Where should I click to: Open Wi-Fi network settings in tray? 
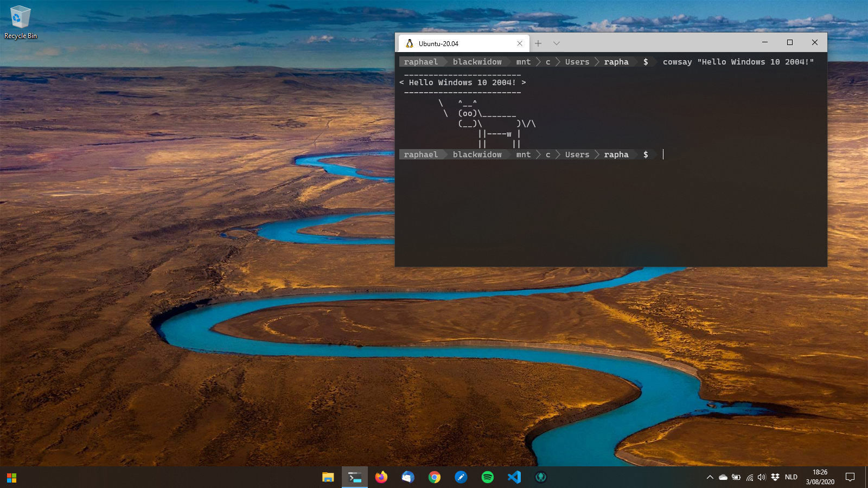click(x=749, y=477)
